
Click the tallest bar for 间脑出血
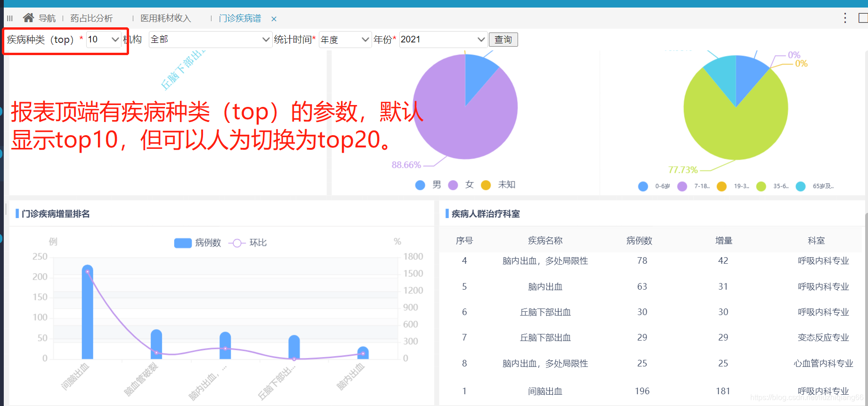coord(87,312)
